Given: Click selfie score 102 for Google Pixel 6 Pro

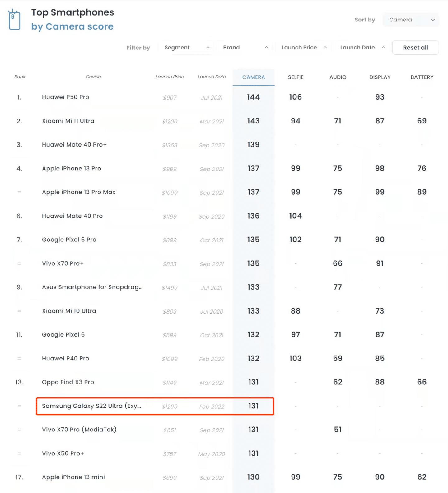Looking at the screenshot, I should (296, 240).
